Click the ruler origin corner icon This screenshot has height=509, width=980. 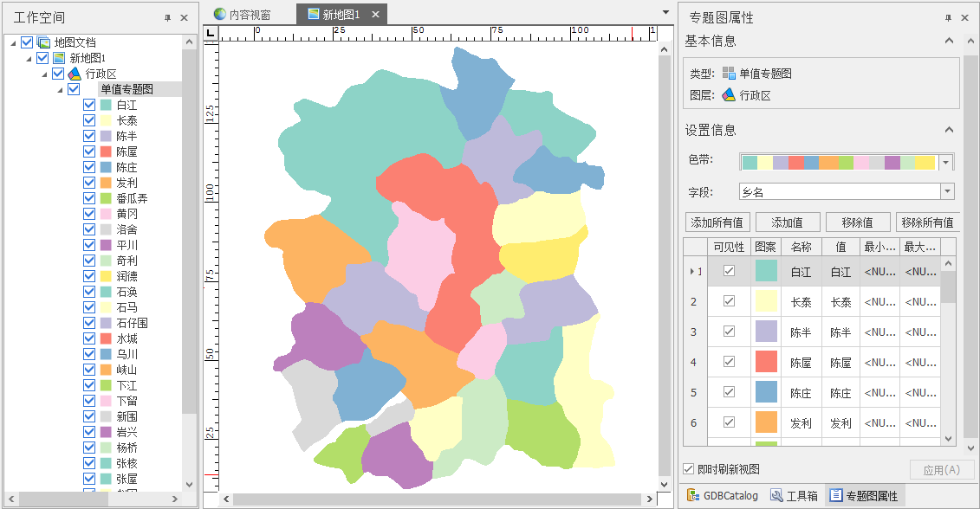(211, 33)
